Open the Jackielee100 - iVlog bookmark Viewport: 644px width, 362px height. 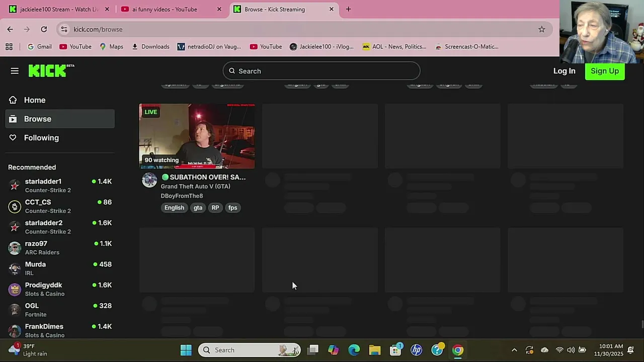pos(321,47)
